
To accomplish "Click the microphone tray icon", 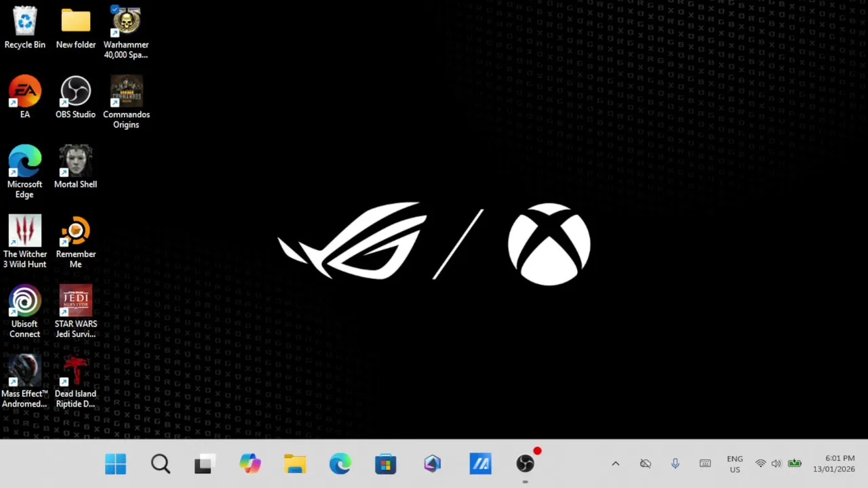I will (x=675, y=464).
